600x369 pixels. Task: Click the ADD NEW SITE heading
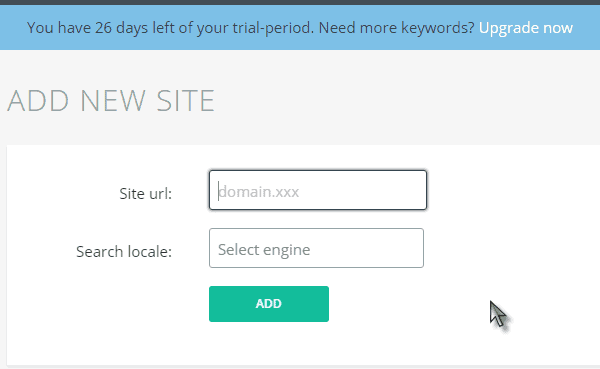(111, 101)
